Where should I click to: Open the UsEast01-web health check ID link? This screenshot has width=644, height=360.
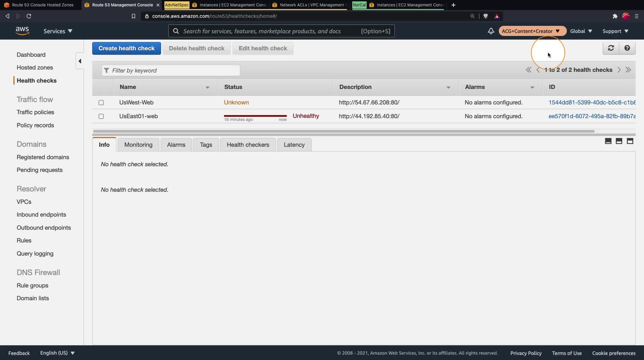pyautogui.click(x=592, y=116)
